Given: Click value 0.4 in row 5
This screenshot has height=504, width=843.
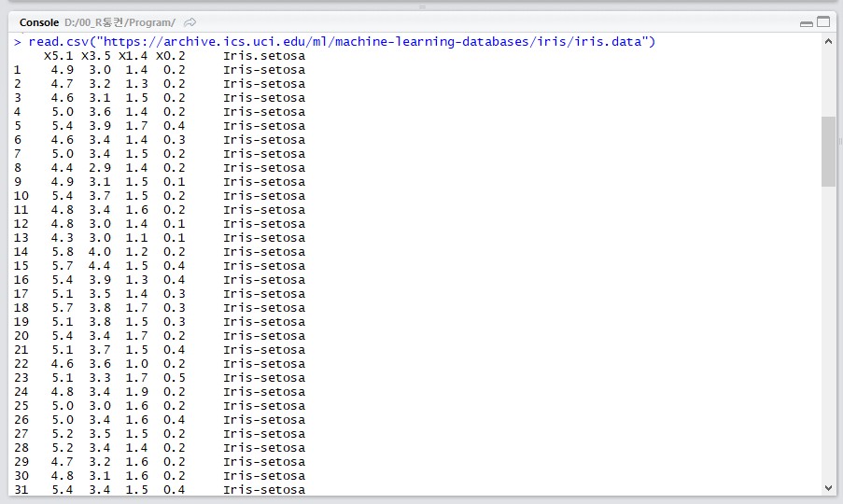Looking at the screenshot, I should coord(175,126).
